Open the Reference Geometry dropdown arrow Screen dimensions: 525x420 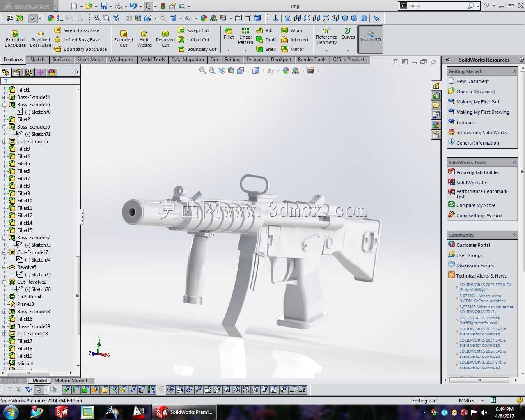(x=326, y=50)
